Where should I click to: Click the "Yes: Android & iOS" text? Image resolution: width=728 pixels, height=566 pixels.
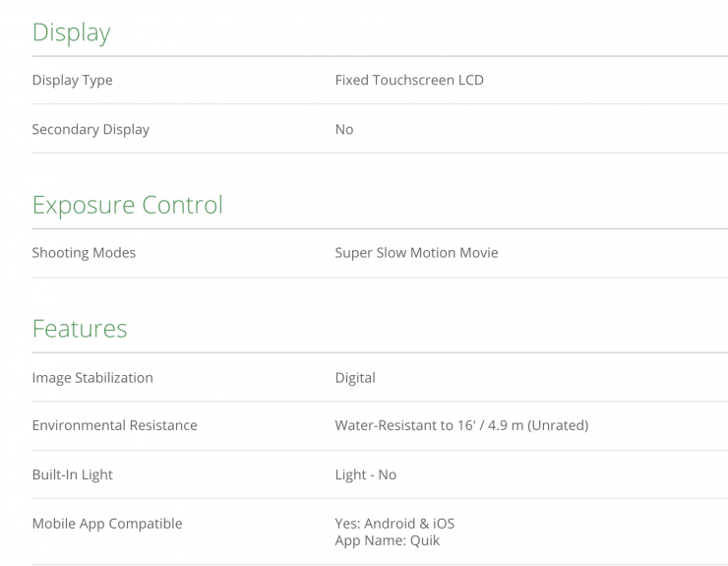[x=394, y=524]
